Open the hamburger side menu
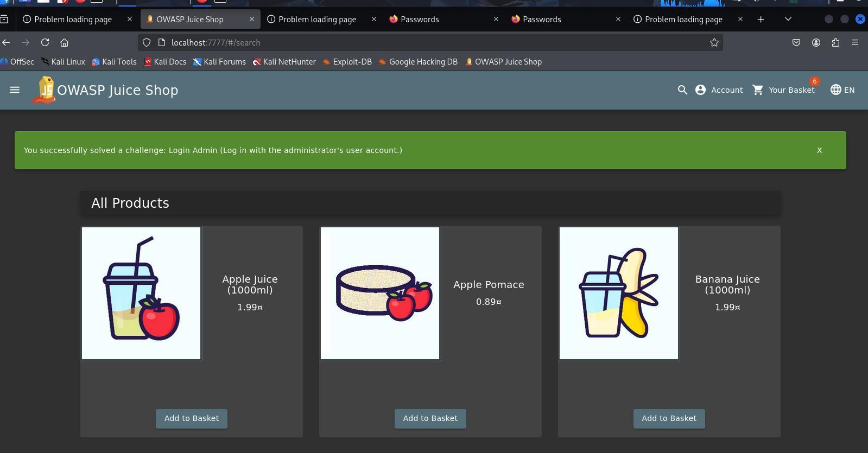This screenshot has width=868, height=453. (15, 90)
